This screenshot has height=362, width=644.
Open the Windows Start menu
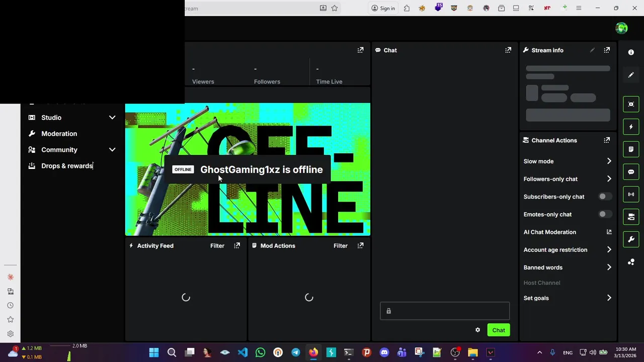point(154,352)
